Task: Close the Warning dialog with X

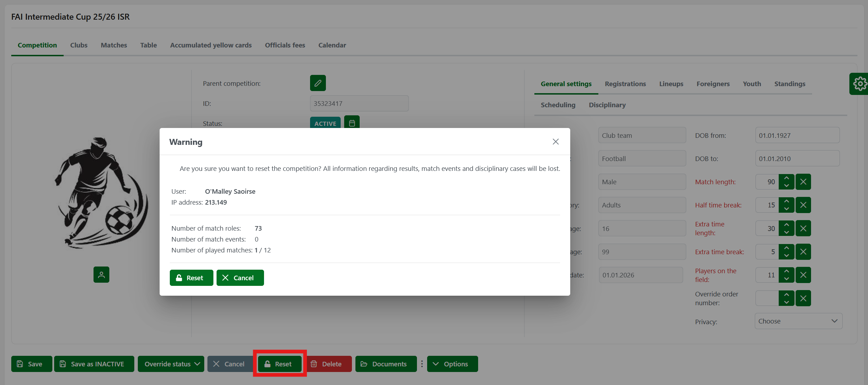Action: click(x=555, y=142)
